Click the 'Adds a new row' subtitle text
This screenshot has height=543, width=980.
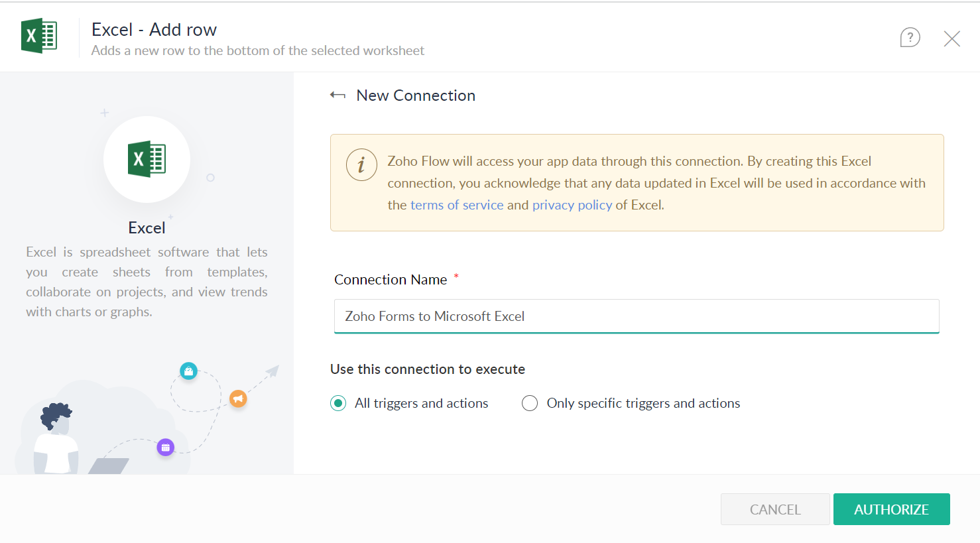[258, 50]
